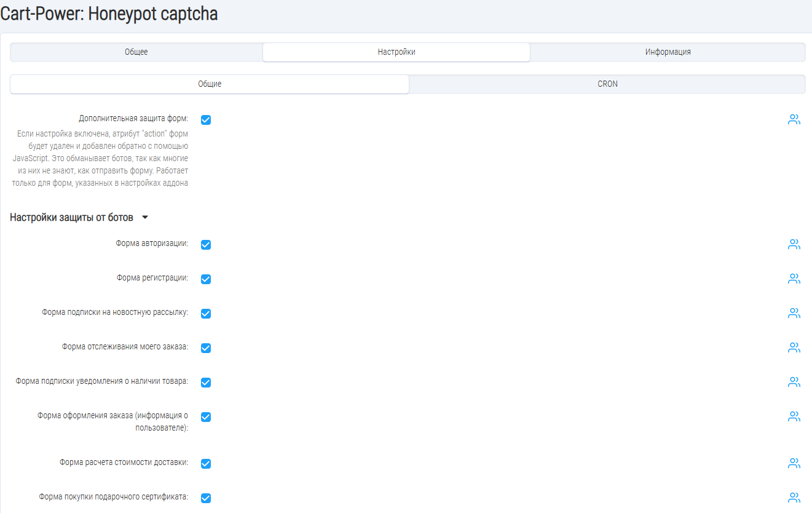Uncheck Форма подписки уведомления о наличии товара
Screen dimensions: 812x513
coord(206,383)
